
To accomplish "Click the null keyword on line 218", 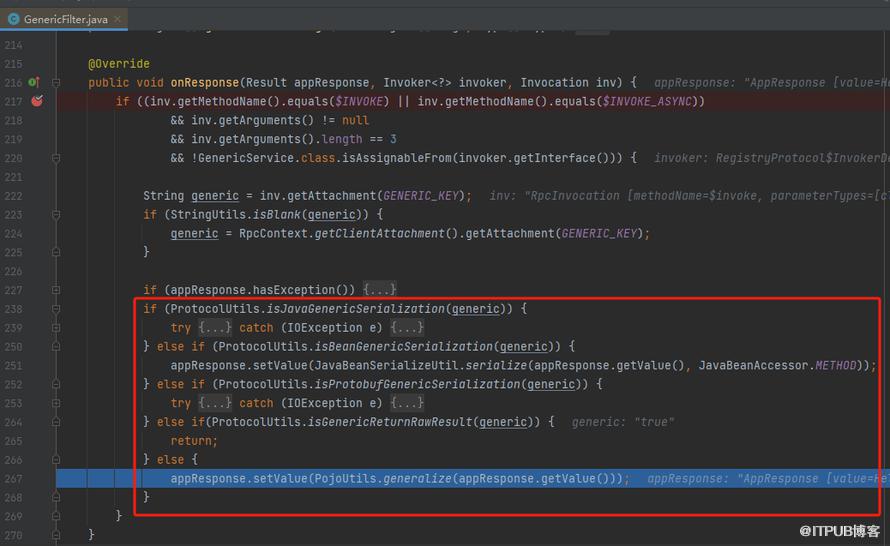I will pos(355,120).
